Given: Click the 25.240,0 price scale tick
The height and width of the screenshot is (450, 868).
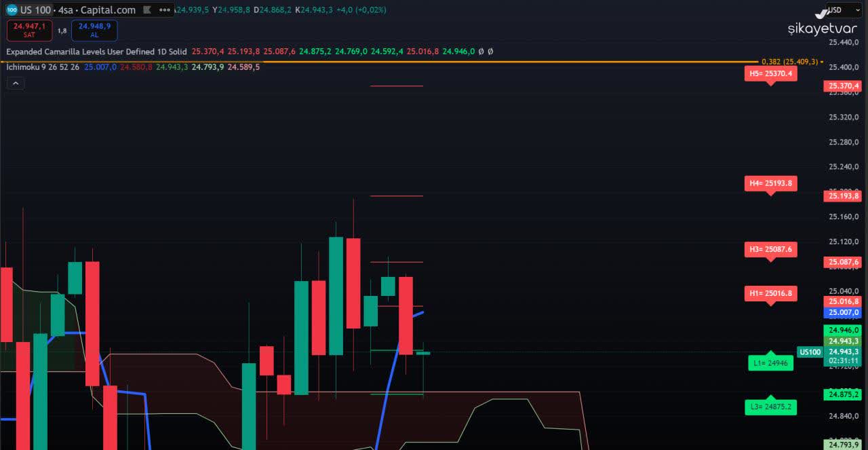Looking at the screenshot, I should tap(844, 167).
